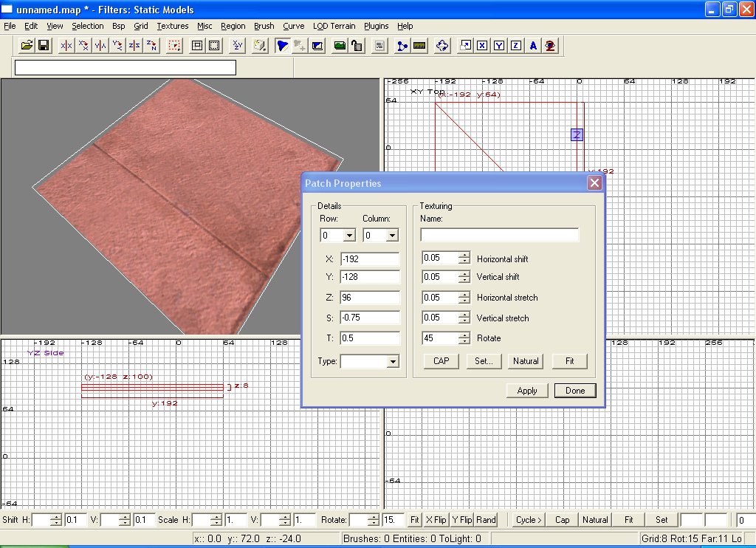Toggle the X axis lock button

(482, 46)
